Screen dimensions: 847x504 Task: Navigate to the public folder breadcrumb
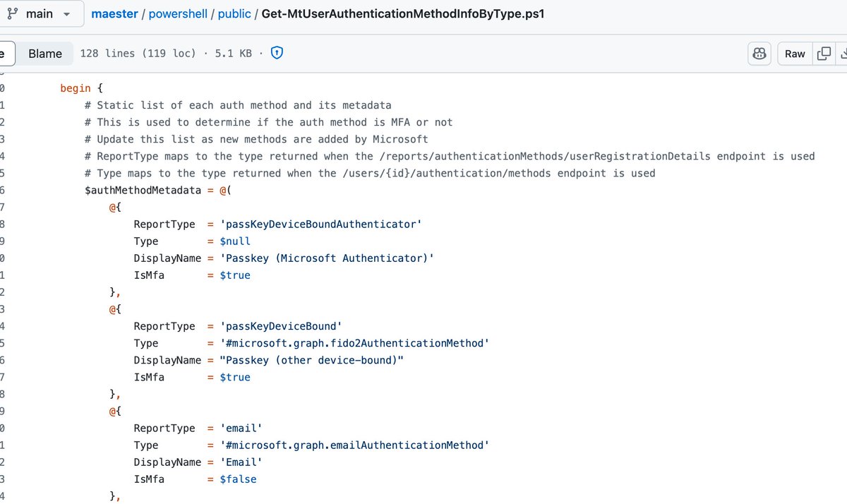click(x=234, y=13)
